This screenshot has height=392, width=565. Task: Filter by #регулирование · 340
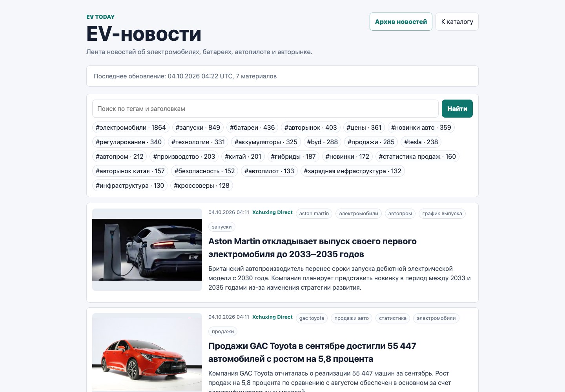pos(129,142)
